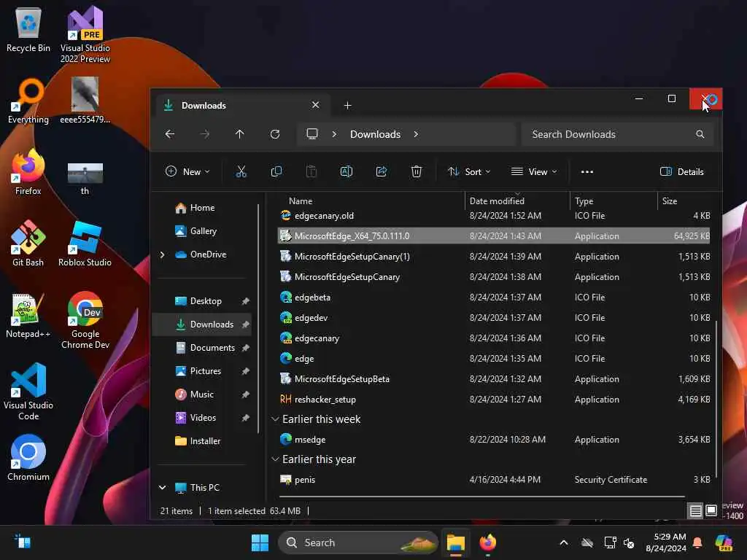Screen dimensions: 747x560
Task: Select Visual Studio Code desktop shortcut
Action: [28, 392]
